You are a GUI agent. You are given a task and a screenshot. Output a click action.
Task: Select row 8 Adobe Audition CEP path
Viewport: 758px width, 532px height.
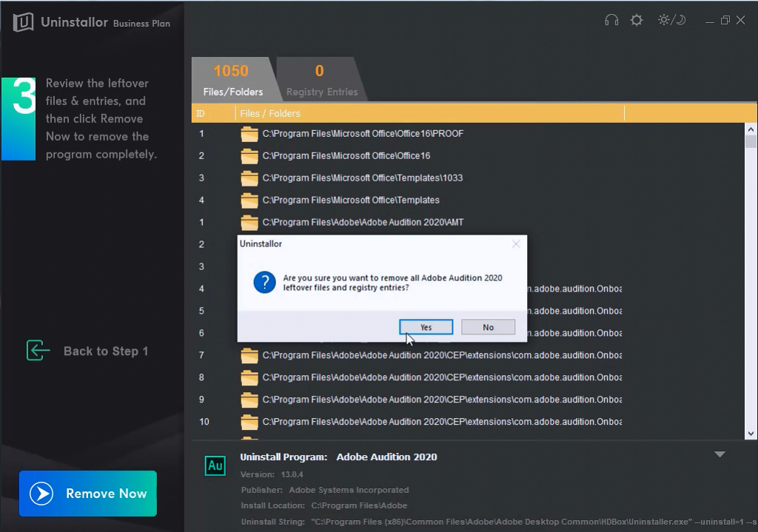tap(443, 377)
